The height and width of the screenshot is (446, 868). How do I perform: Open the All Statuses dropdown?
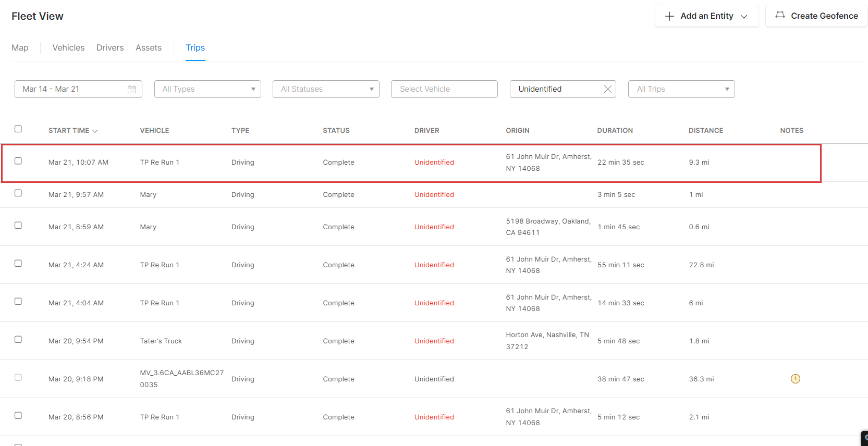[x=326, y=89]
